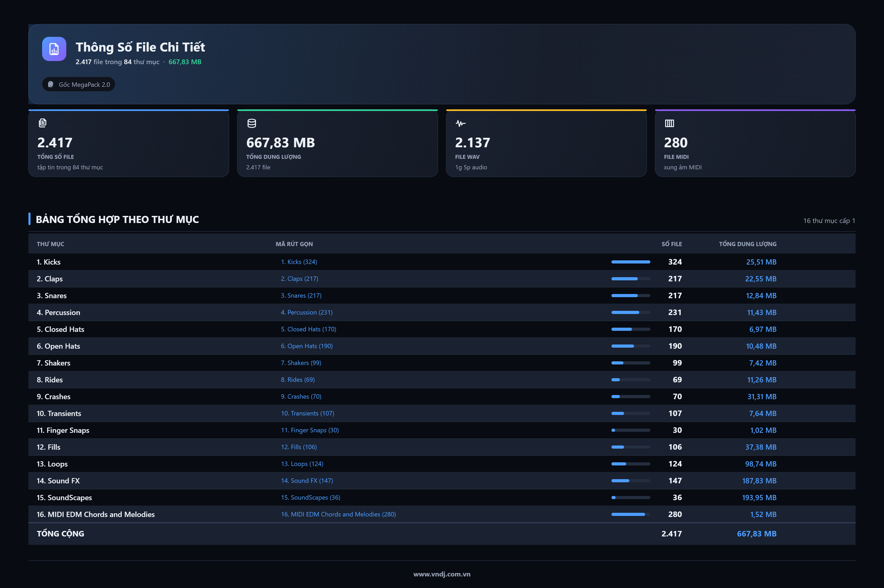Open the 12. Fills (106) link
Image resolution: width=884 pixels, height=588 pixels.
tap(299, 447)
